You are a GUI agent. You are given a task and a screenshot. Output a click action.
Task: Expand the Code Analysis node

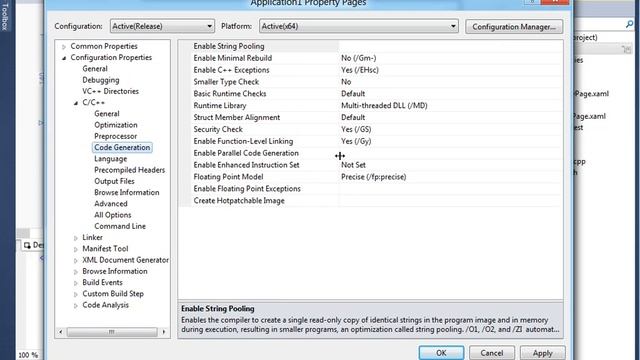[76, 305]
